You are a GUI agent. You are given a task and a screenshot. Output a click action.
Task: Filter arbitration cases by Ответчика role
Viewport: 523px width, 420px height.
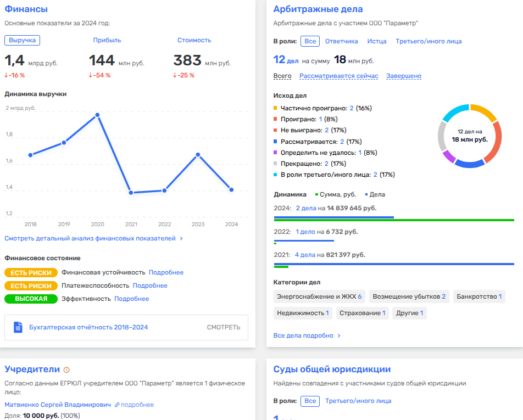(x=341, y=41)
